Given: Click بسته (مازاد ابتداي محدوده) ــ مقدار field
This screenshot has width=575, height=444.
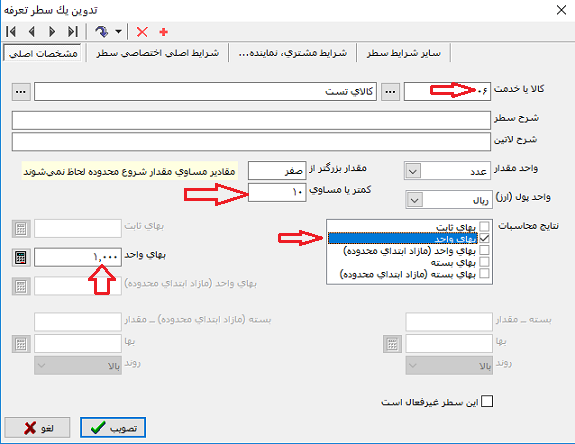Looking at the screenshot, I should point(78,322).
